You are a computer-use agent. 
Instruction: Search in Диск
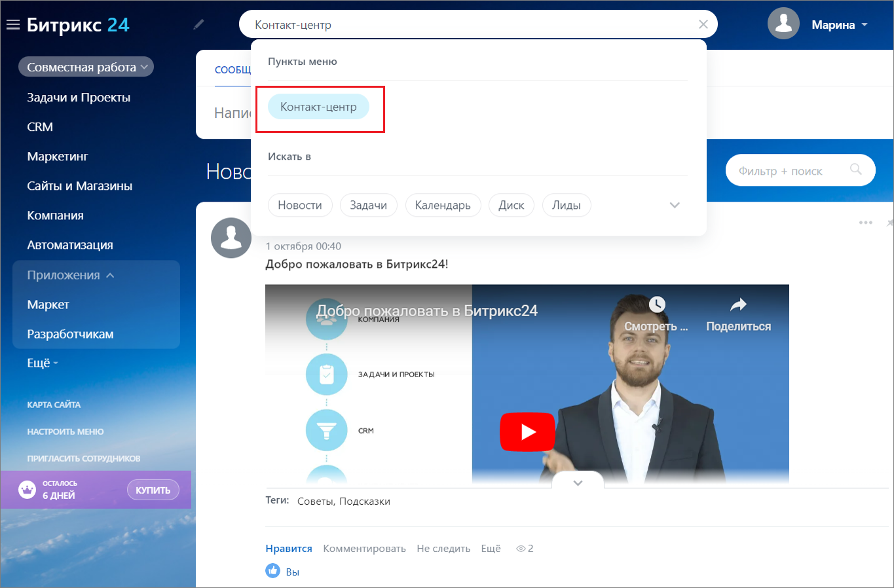click(x=512, y=205)
